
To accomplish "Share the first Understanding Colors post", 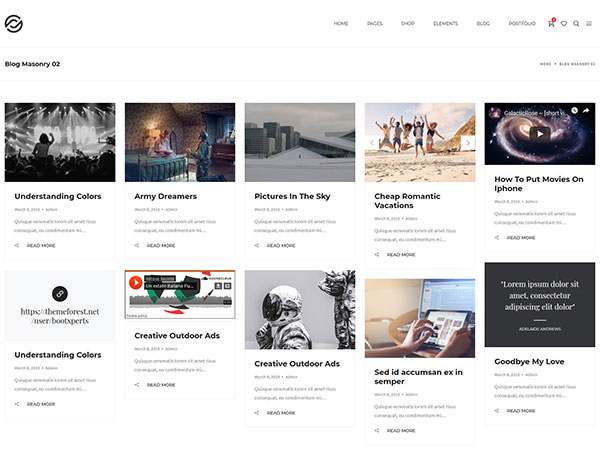I will (17, 245).
